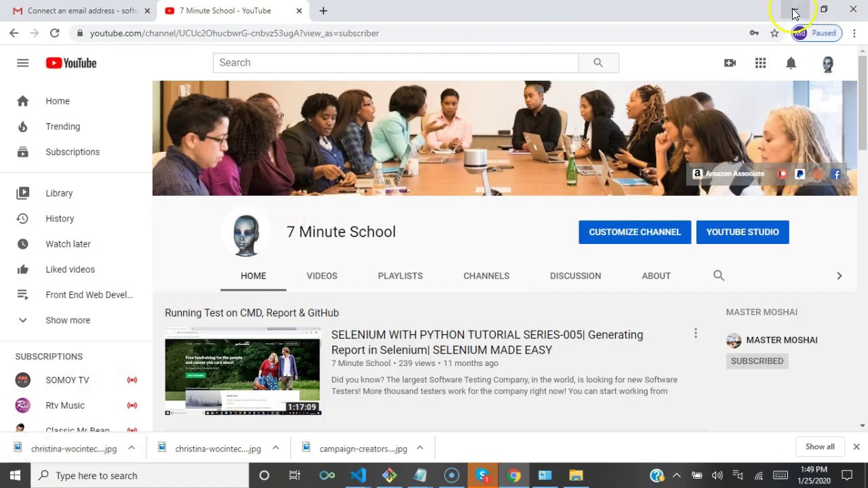
Task: Click CUSTOMIZE CHANNEL button
Action: tap(635, 232)
